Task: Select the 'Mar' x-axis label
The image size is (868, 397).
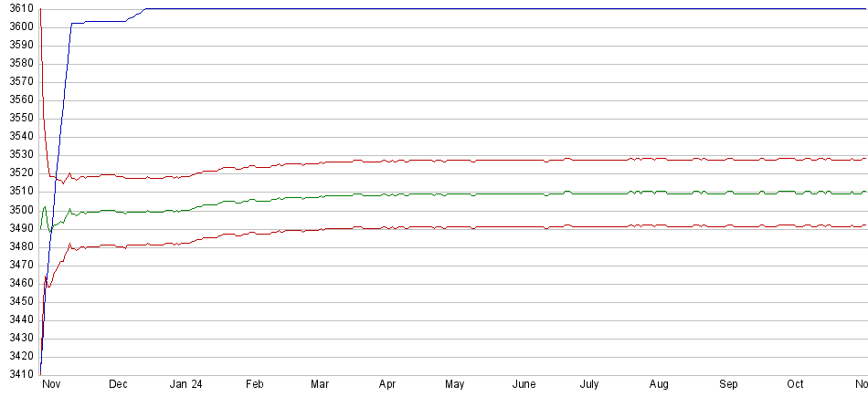Action: coord(320,385)
